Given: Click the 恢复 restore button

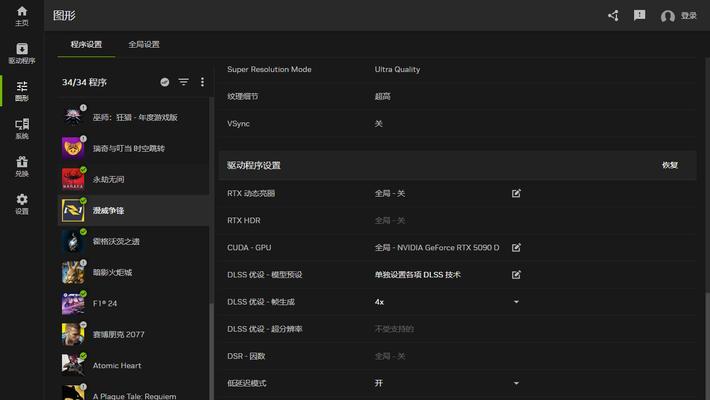Looking at the screenshot, I should 670,165.
